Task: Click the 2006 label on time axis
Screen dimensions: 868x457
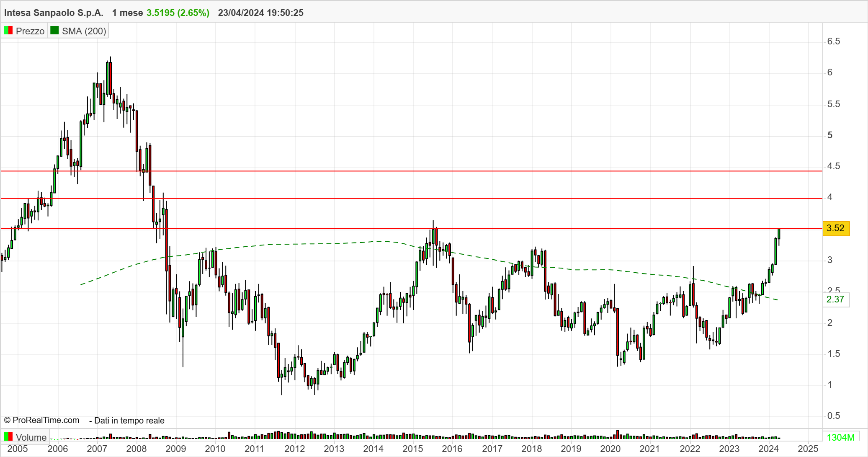Action: coord(58,449)
